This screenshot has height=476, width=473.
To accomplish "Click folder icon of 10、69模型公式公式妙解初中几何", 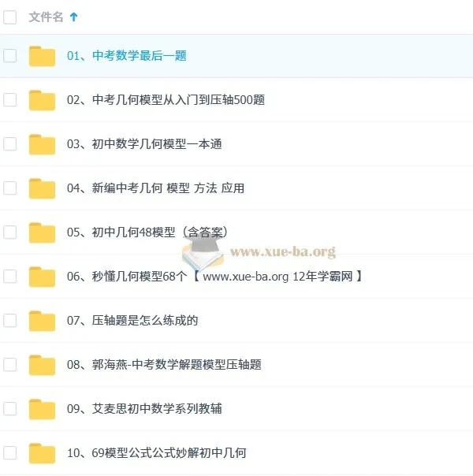I will [x=43, y=453].
